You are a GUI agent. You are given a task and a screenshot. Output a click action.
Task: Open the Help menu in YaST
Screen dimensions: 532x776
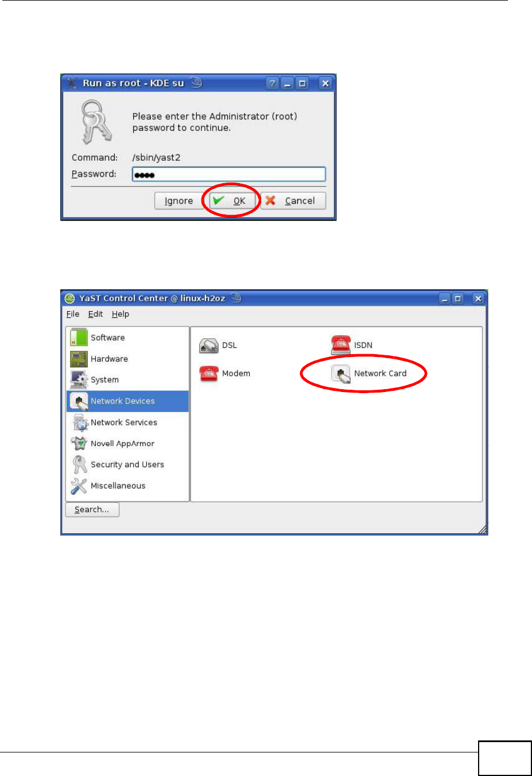click(x=121, y=314)
